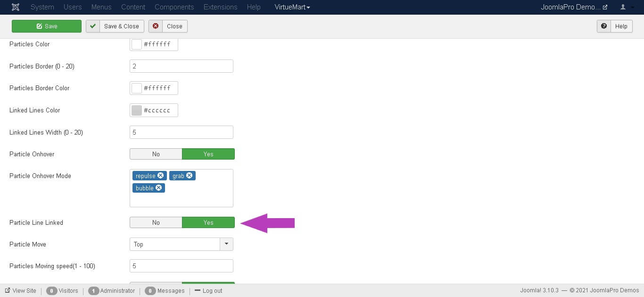The image size is (644, 297).
Task: Open the Content menu
Action: [x=133, y=7]
